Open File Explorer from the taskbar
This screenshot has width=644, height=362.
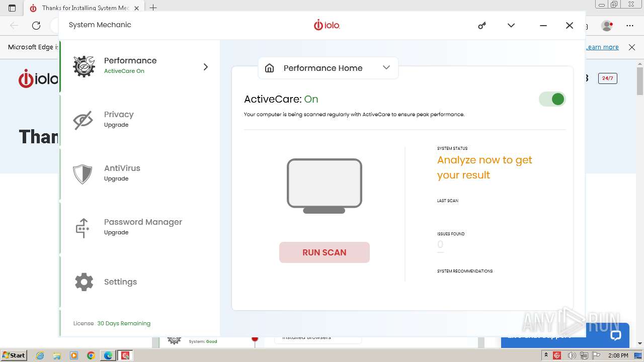tap(57, 355)
